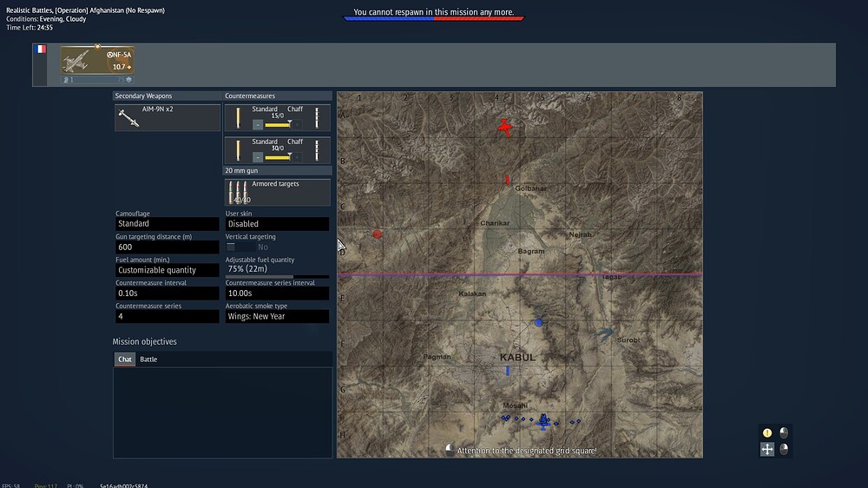
Task: Click the French flag icon
Action: [x=40, y=49]
